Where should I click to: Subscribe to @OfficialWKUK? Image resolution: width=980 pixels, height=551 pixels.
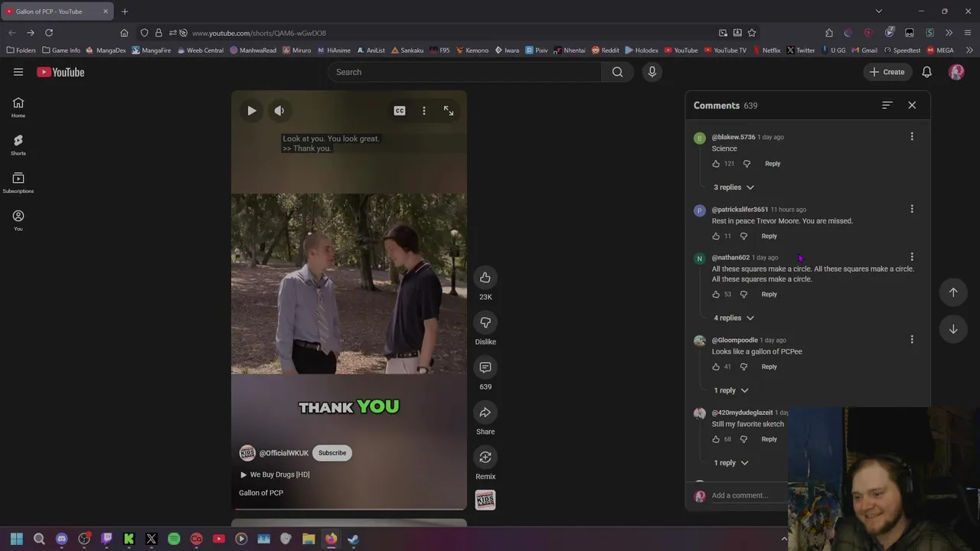click(x=332, y=453)
